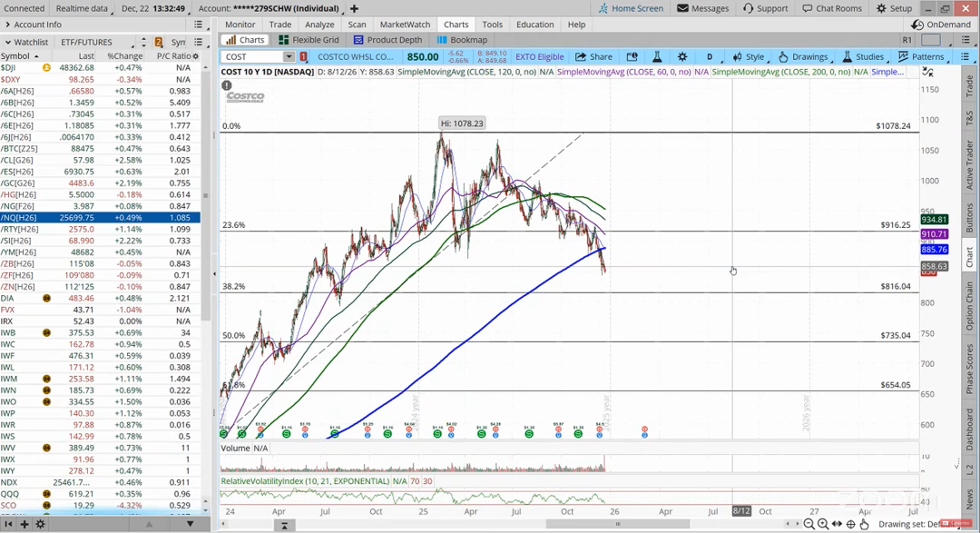Click the chart settings gear icon
This screenshot has height=533, width=980.
(681, 56)
